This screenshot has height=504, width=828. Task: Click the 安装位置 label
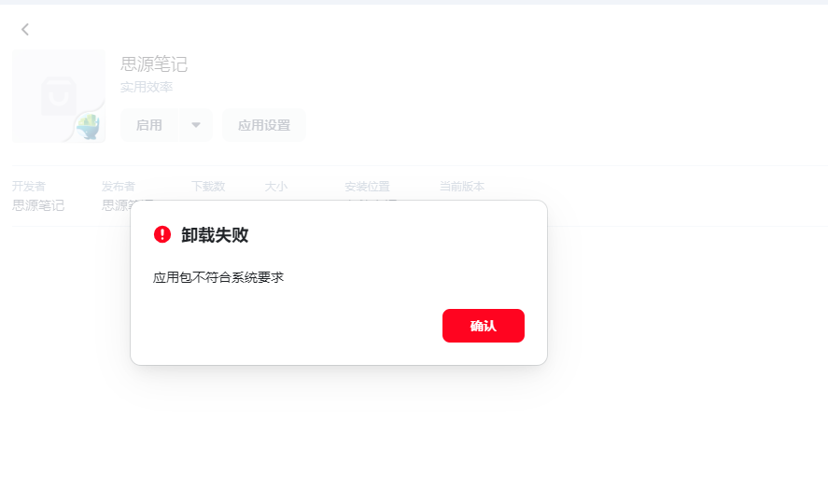pyautogui.click(x=367, y=187)
